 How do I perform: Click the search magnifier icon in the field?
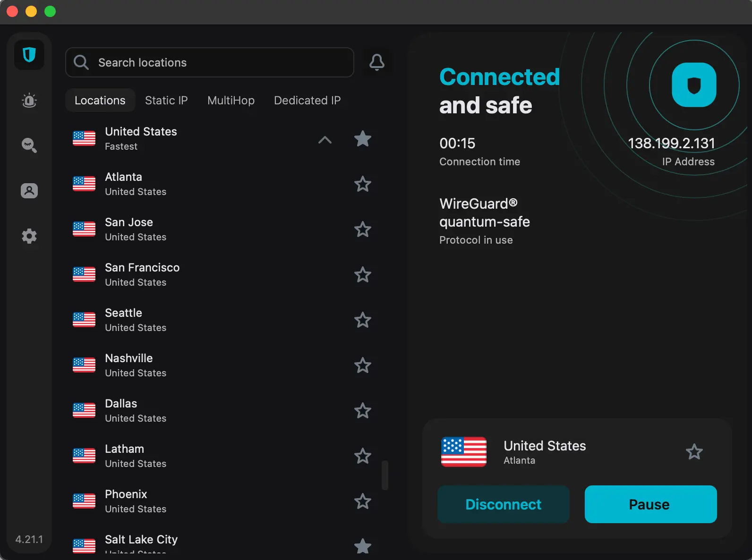pos(81,62)
